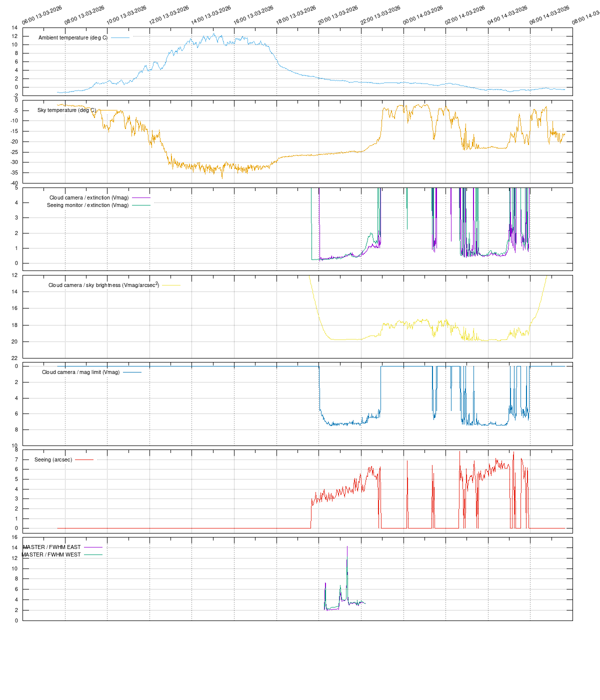Screen dimensions: 600x700
Task: Click the yellow sky brightness legend line
Action: 171,285
